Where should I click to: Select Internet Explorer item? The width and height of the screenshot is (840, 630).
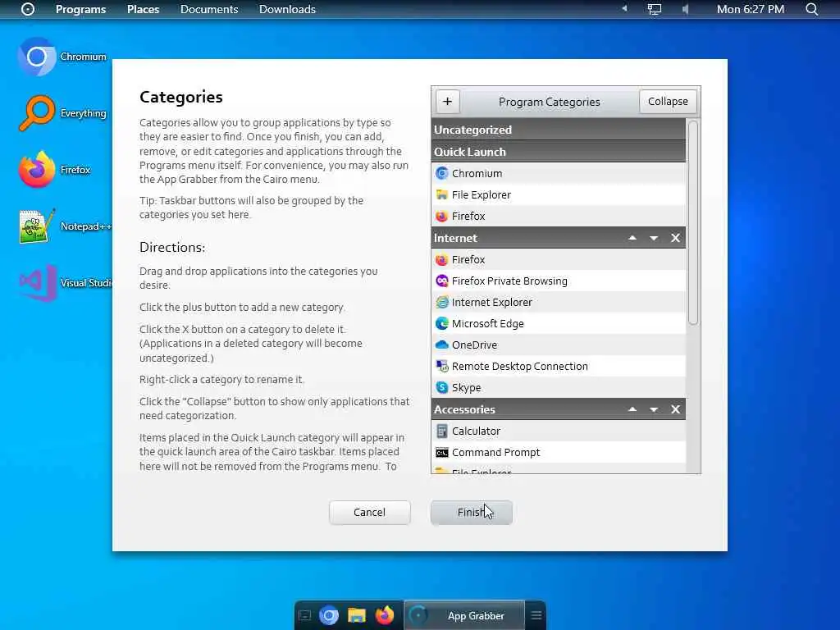click(558, 302)
